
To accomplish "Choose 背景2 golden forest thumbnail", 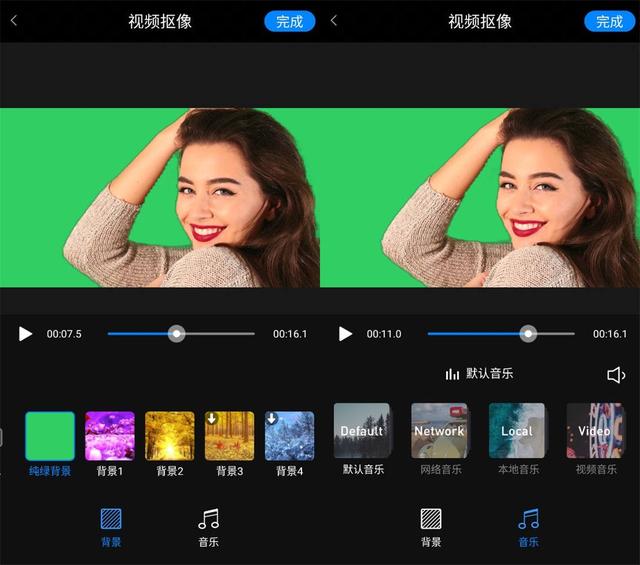I will 170,436.
